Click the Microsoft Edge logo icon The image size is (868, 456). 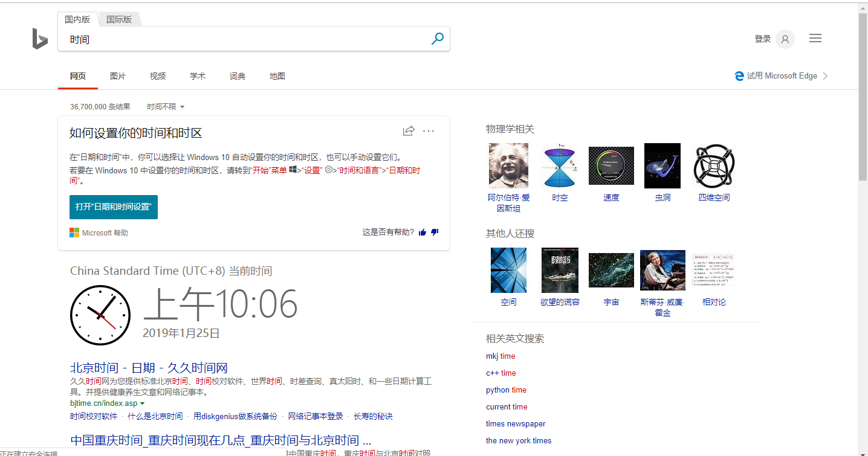point(739,75)
